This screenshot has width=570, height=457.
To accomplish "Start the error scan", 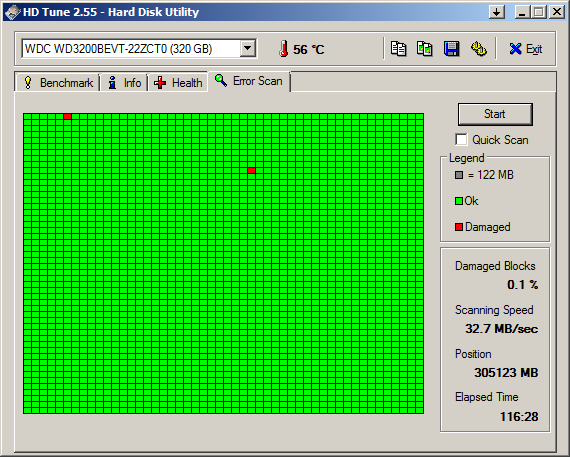I will point(495,114).
